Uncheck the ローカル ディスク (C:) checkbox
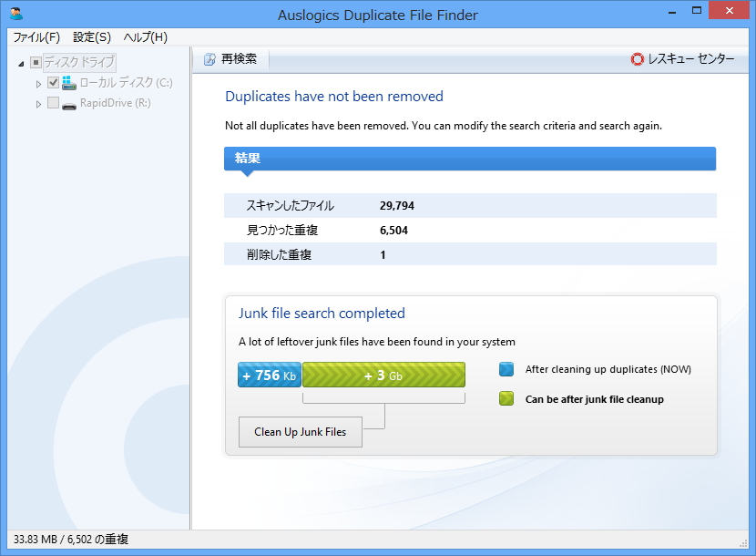The width and height of the screenshot is (756, 556). [x=53, y=82]
